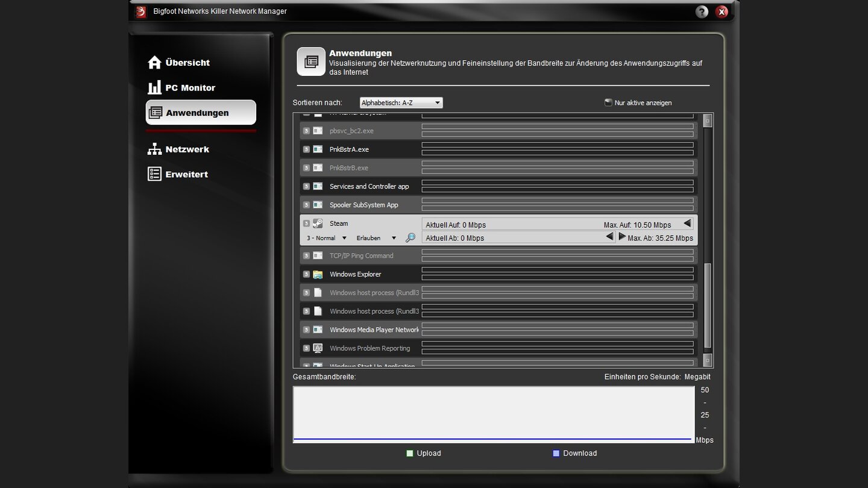
Task: Click the priority badge of pbsvc_bc2.exe
Action: point(306,131)
